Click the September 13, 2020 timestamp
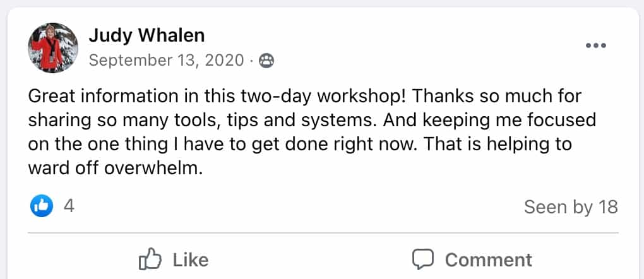 [166, 60]
